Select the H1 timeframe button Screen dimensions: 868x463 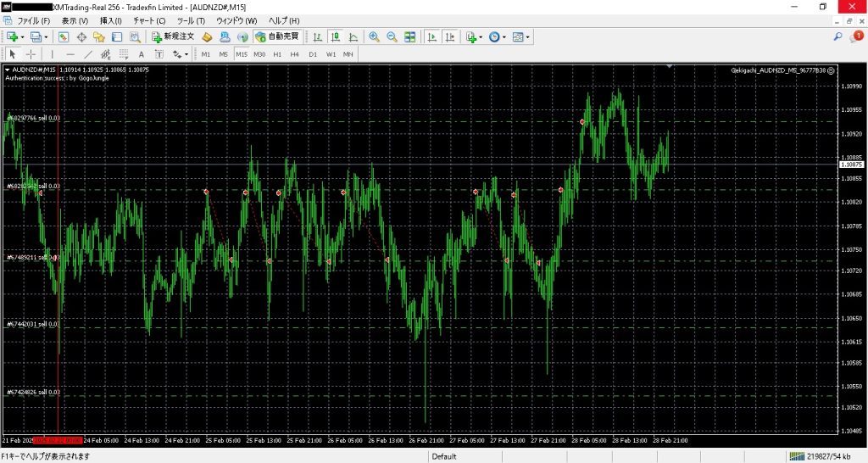[277, 54]
